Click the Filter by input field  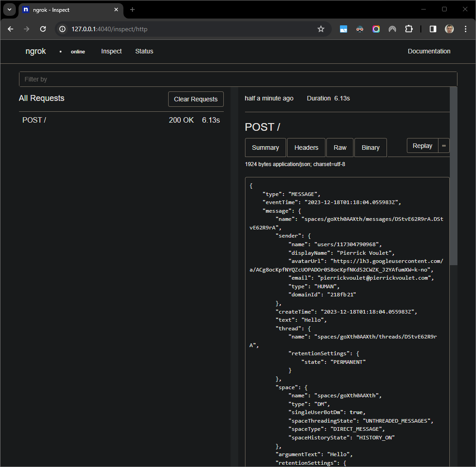point(238,79)
